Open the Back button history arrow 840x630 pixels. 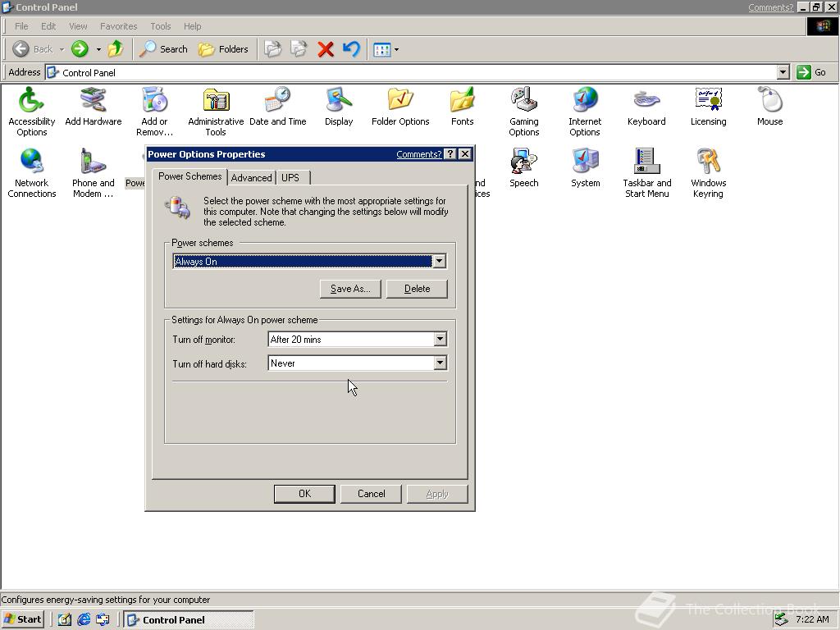pos(62,49)
